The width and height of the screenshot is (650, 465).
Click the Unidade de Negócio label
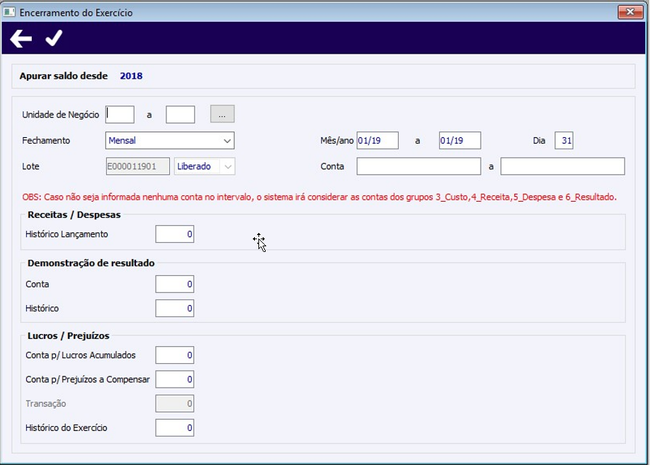coord(61,115)
